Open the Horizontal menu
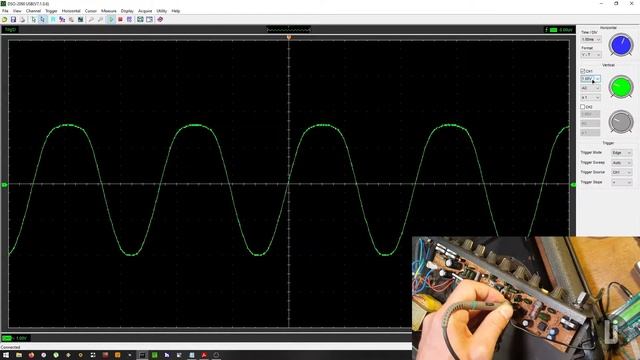The height and width of the screenshot is (360, 640). coord(71,11)
